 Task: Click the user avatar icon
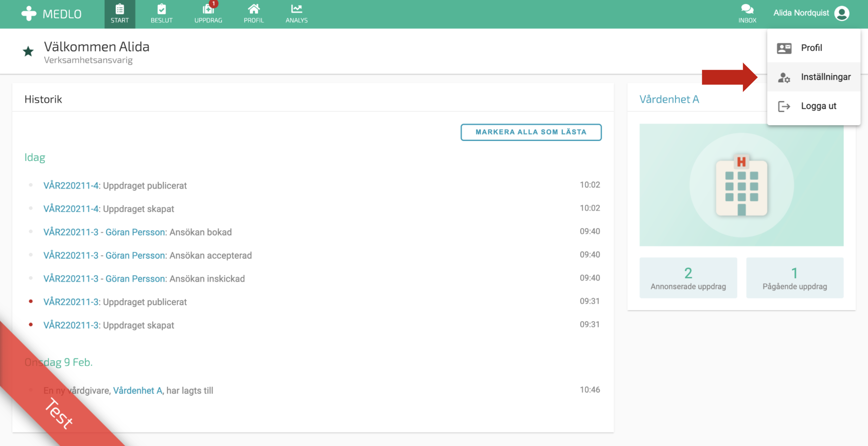[842, 13]
